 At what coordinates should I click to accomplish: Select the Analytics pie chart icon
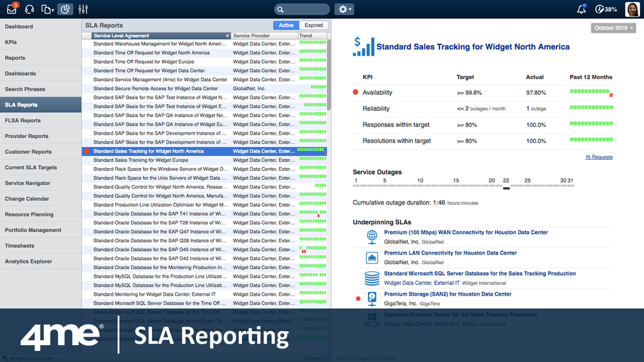point(65,9)
